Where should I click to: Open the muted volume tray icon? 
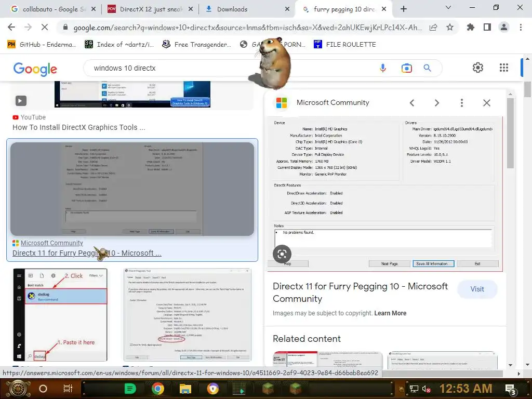click(427, 389)
